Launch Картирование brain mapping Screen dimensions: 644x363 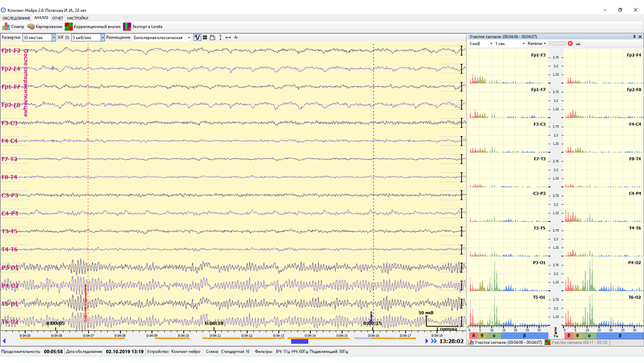click(x=45, y=26)
